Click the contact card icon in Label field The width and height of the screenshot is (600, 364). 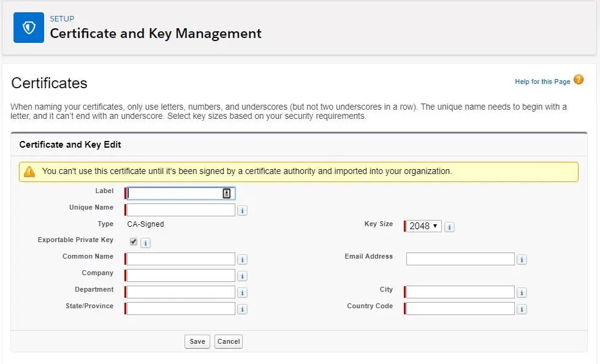[x=227, y=193]
